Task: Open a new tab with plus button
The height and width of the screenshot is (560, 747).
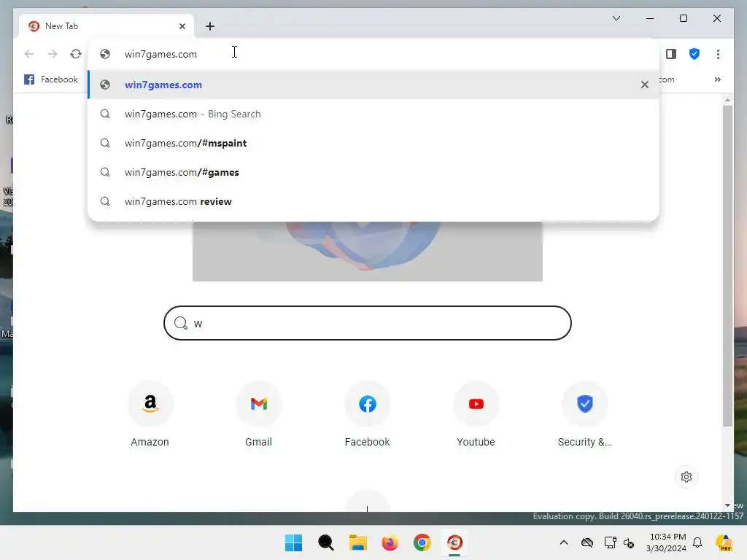Action: coord(210,26)
